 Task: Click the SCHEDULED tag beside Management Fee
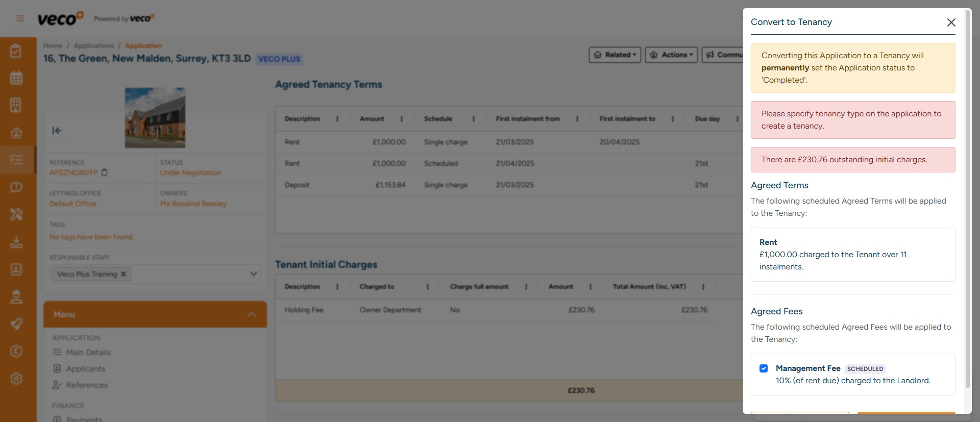[x=865, y=368]
